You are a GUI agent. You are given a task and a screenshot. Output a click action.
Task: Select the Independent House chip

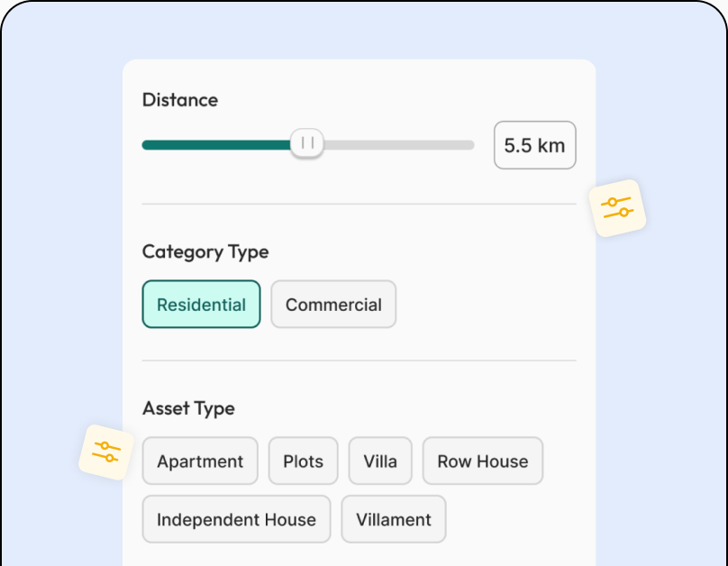(236, 519)
